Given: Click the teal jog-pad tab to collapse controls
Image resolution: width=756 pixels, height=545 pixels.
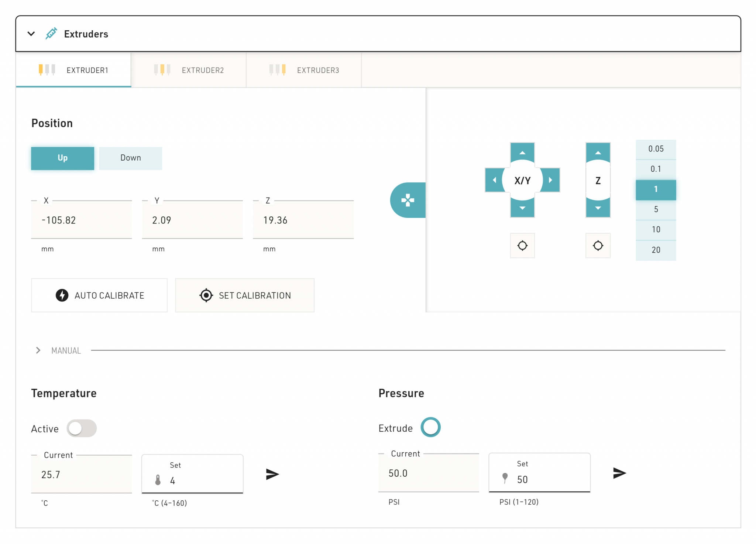Looking at the screenshot, I should pyautogui.click(x=407, y=199).
